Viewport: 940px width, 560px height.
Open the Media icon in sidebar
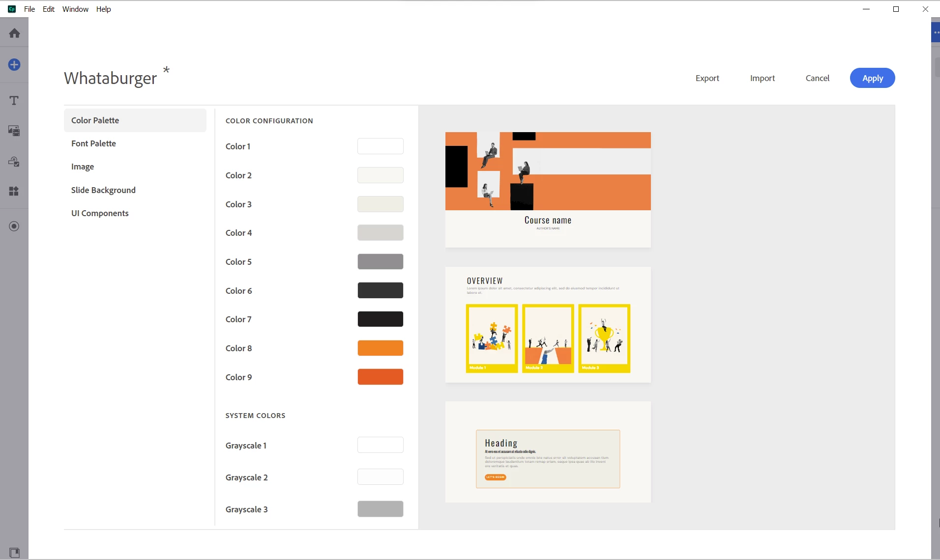coord(14,131)
